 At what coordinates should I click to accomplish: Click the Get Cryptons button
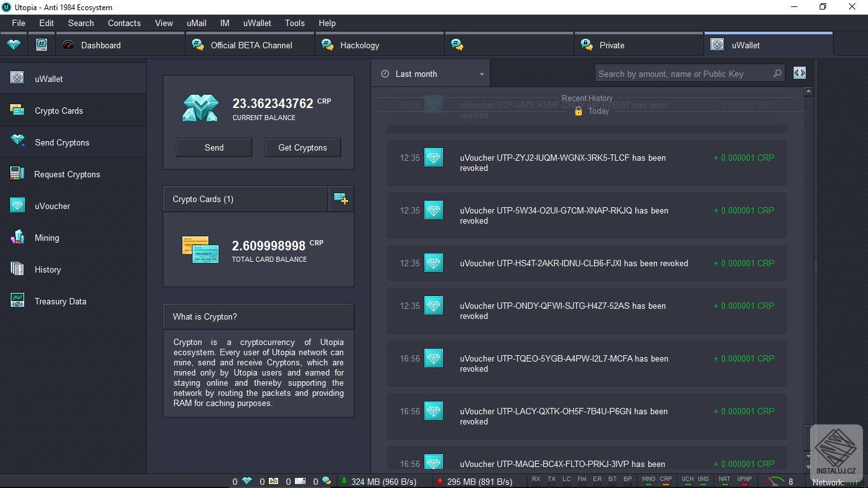(302, 147)
